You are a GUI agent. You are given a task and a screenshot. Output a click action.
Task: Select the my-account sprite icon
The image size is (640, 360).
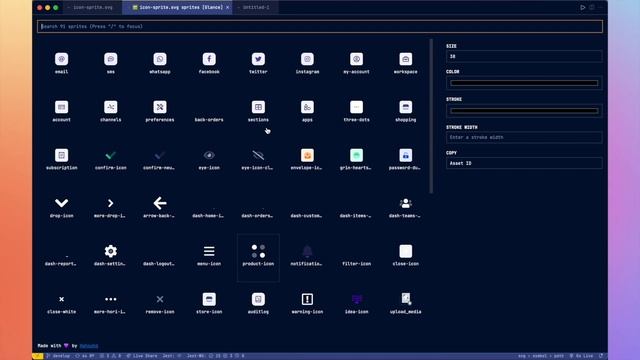[x=356, y=59]
